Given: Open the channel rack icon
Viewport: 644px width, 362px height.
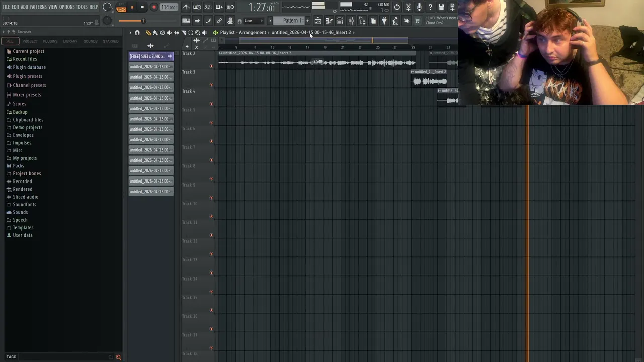Looking at the screenshot, I should pyautogui.click(x=340, y=21).
